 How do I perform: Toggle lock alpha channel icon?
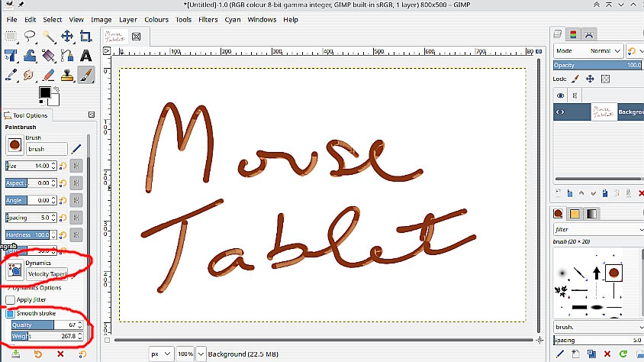coord(605,79)
